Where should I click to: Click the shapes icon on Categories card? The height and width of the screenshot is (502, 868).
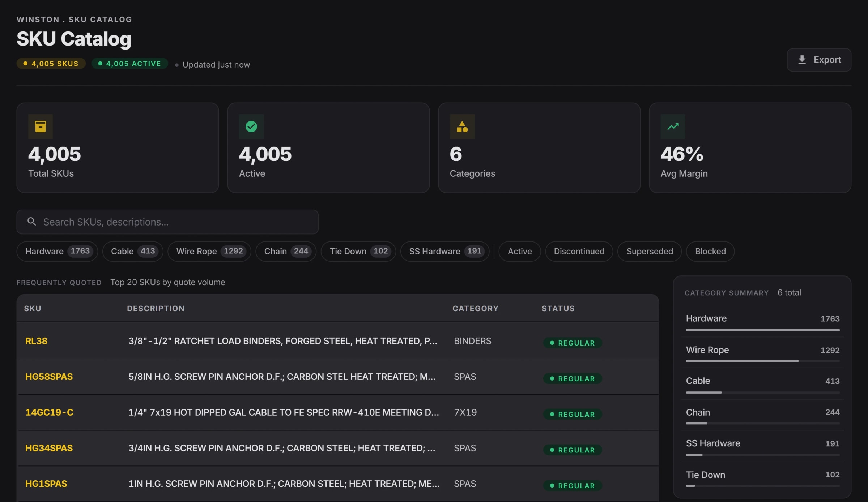coord(462,126)
